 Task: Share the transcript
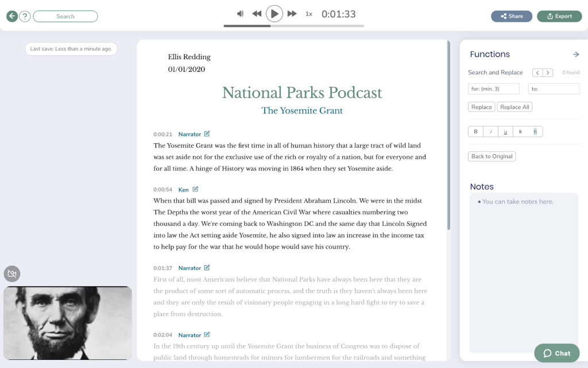coord(511,16)
